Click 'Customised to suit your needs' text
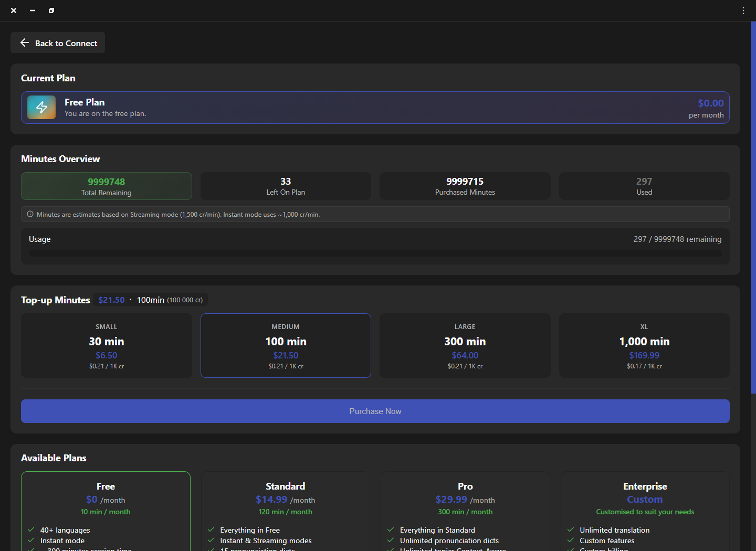Image resolution: width=756 pixels, height=551 pixels. (x=645, y=512)
